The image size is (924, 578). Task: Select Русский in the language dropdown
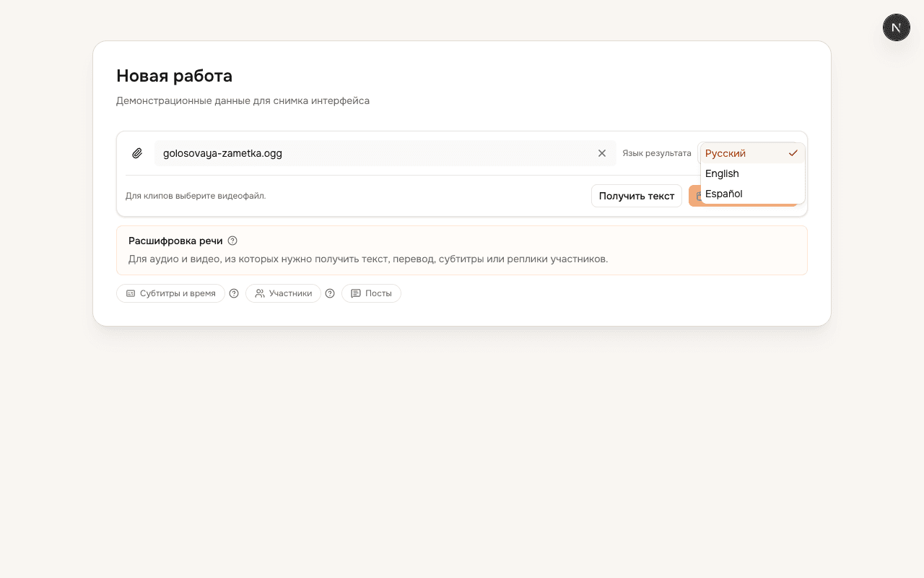pos(752,153)
